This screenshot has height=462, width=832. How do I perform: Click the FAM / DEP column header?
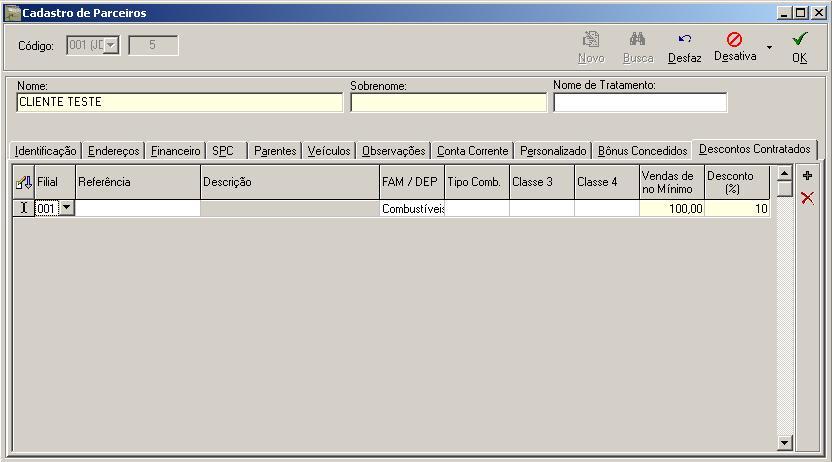412,182
